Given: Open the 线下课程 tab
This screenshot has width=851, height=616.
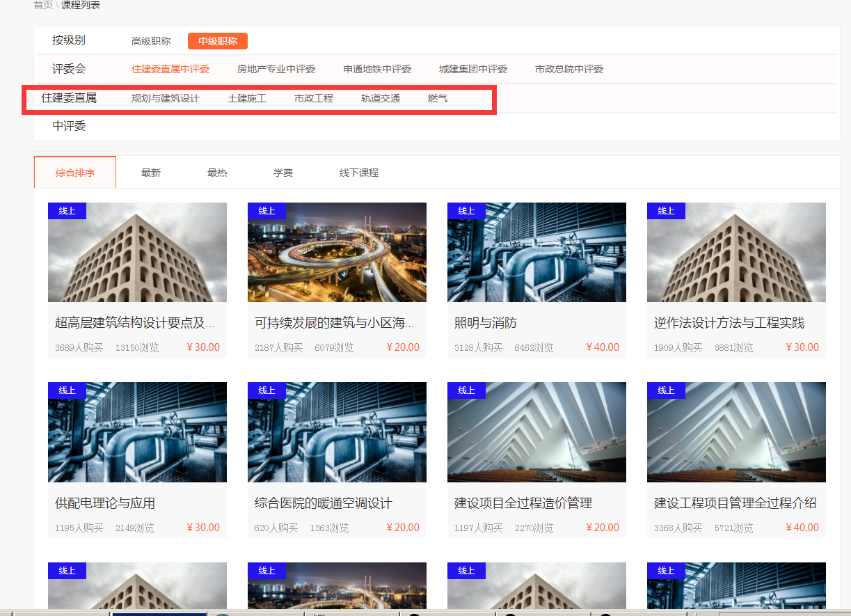Looking at the screenshot, I should [359, 173].
